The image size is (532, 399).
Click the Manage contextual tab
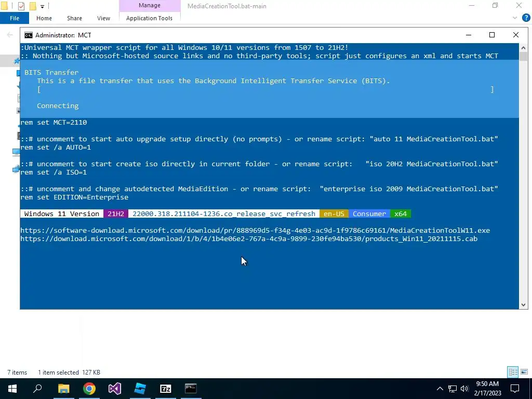pos(150,5)
